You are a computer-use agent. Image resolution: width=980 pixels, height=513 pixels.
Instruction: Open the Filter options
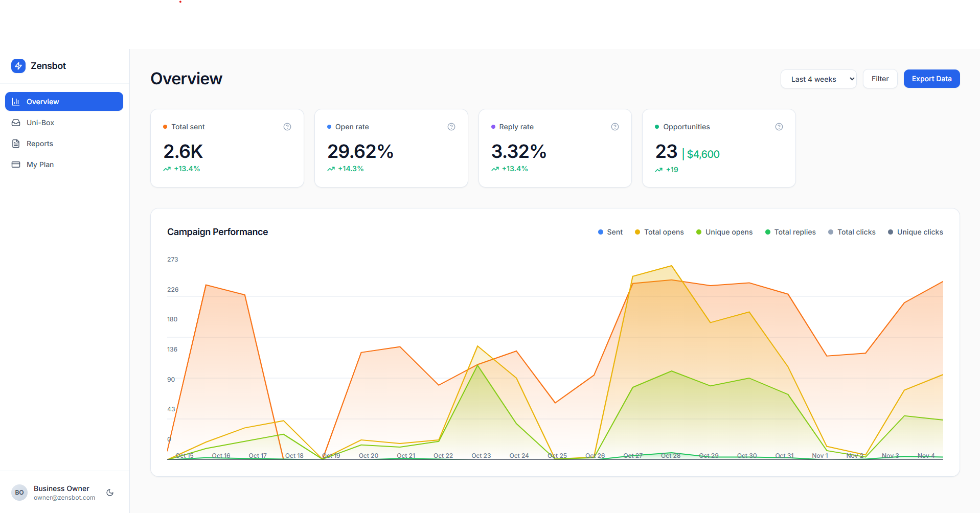click(x=880, y=79)
